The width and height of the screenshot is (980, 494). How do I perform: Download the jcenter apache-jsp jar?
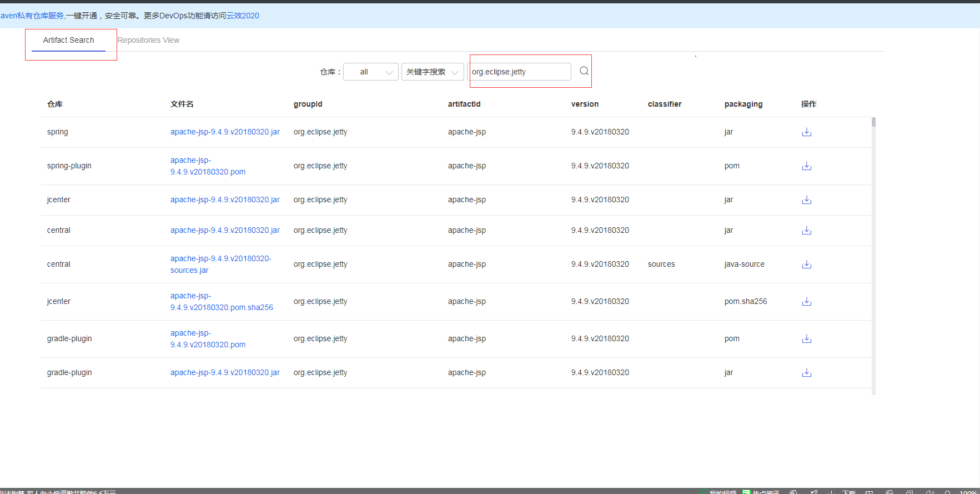point(807,200)
